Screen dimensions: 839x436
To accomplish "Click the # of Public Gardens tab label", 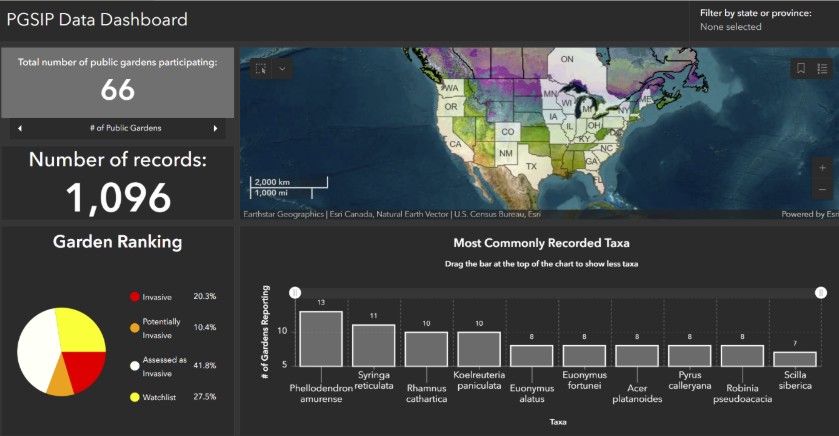I will (x=117, y=129).
